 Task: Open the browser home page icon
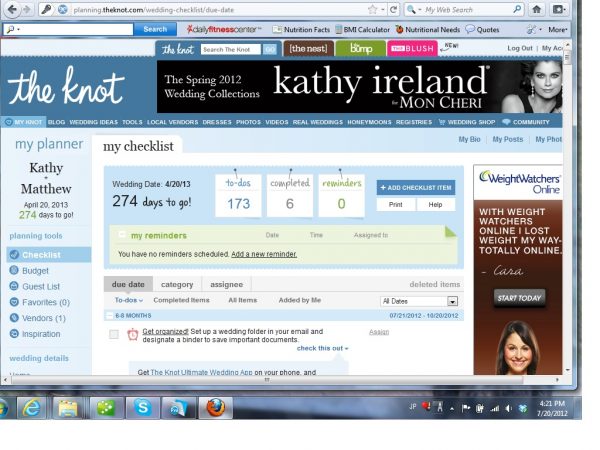point(536,9)
